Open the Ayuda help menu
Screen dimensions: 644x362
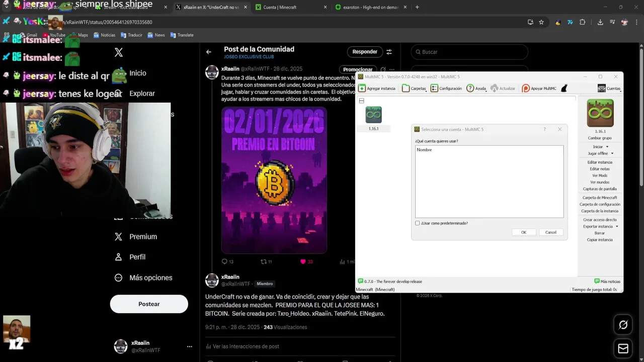pos(476,88)
